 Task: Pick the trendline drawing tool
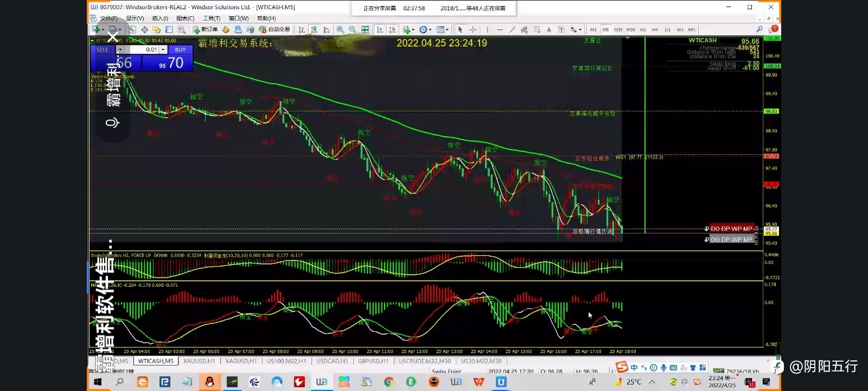pos(512,29)
